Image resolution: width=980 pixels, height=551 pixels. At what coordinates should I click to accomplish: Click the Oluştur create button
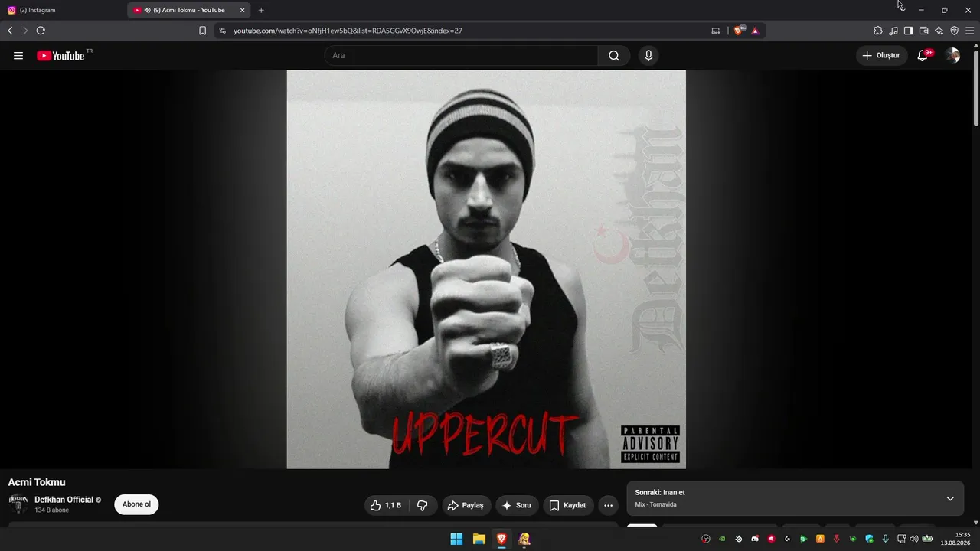click(x=881, y=56)
